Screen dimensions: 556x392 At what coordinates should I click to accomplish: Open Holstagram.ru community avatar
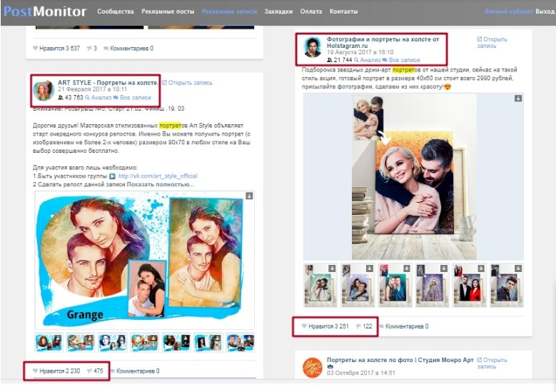point(313,47)
